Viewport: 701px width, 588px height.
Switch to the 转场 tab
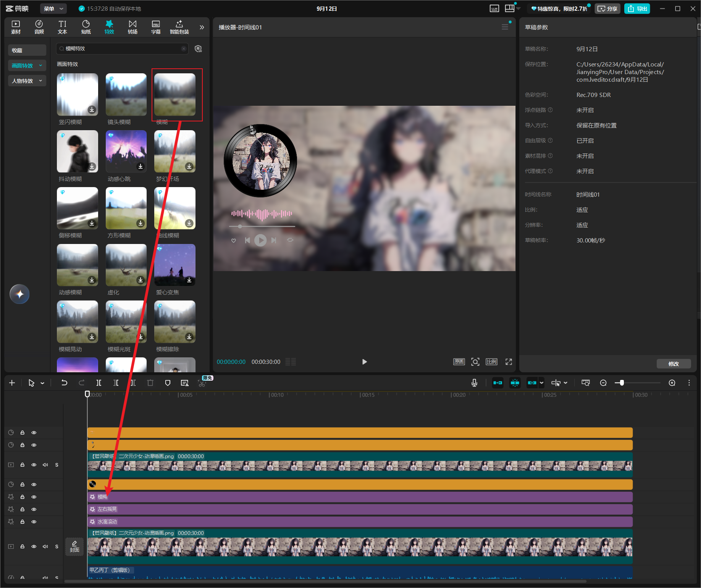pyautogui.click(x=132, y=27)
